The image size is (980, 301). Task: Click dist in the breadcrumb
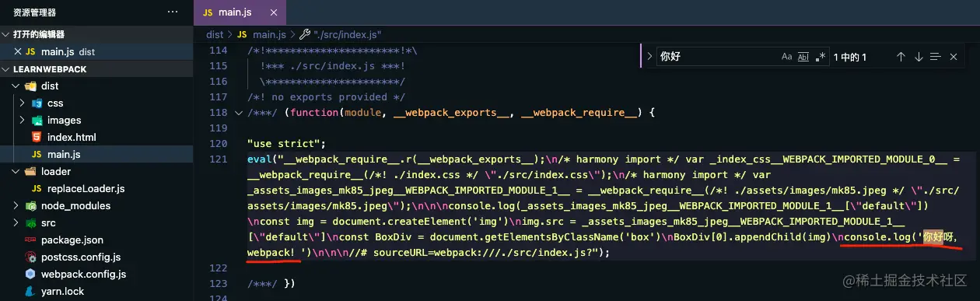pyautogui.click(x=215, y=34)
